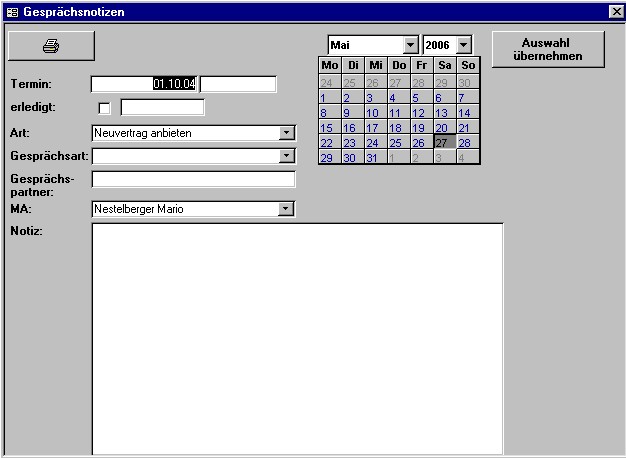Click the erledigt date field
Image resolution: width=626 pixels, height=458 pixels.
[162, 107]
